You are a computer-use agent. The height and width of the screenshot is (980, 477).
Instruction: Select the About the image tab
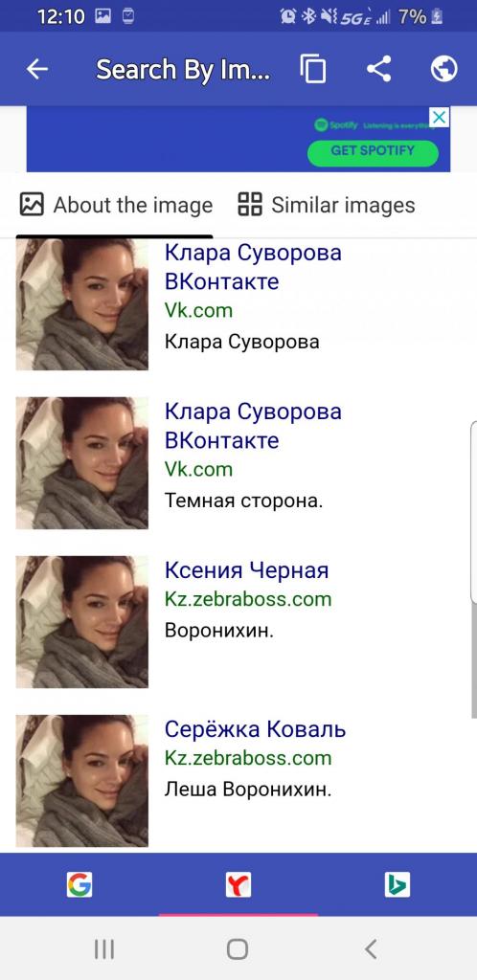pos(116,205)
